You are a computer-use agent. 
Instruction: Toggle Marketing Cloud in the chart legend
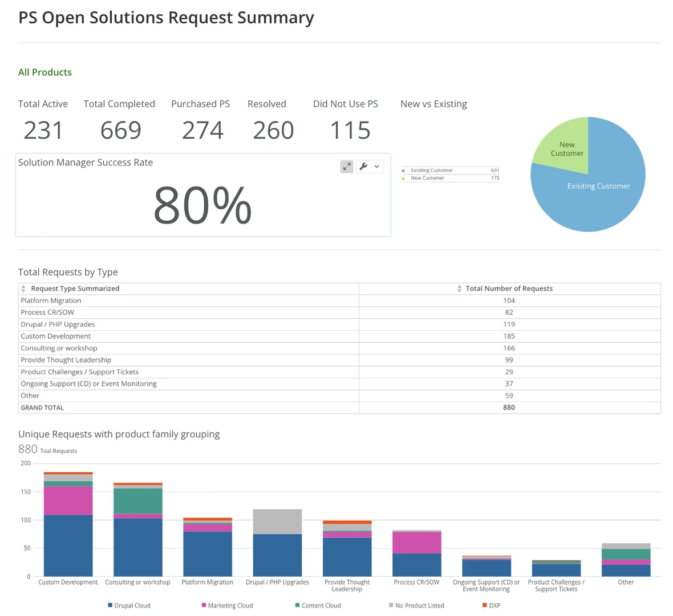click(x=202, y=605)
